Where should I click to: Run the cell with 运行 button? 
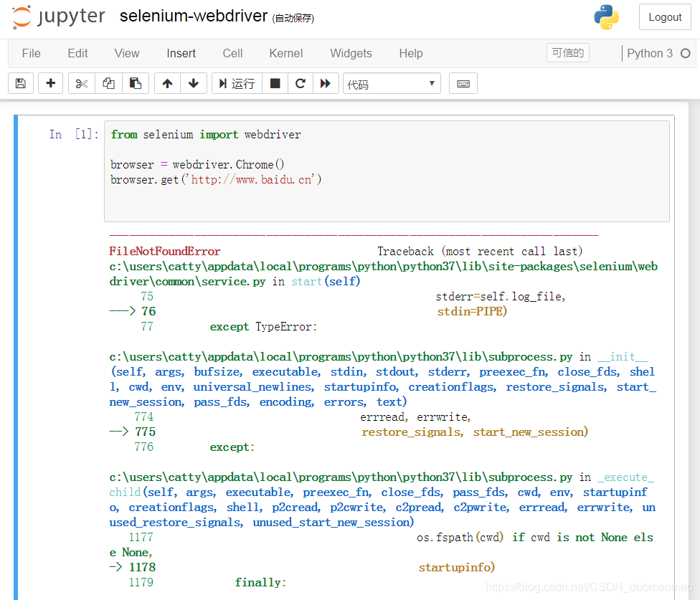(237, 83)
